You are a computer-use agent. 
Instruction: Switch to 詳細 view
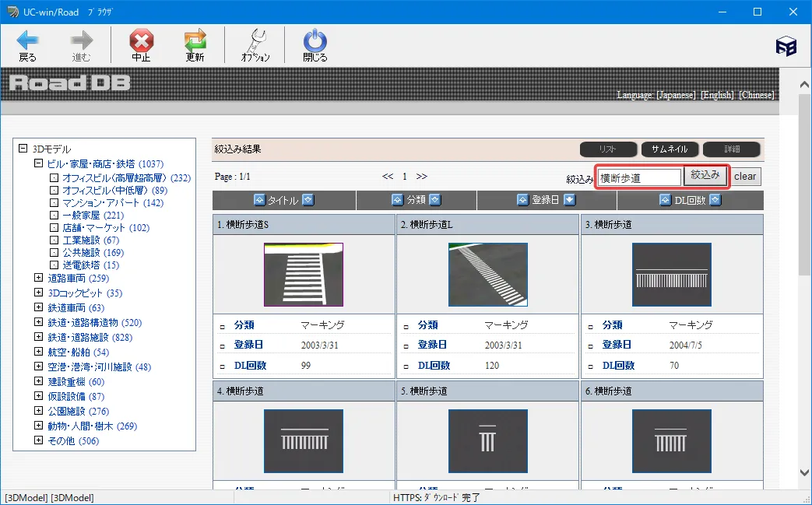pos(731,149)
